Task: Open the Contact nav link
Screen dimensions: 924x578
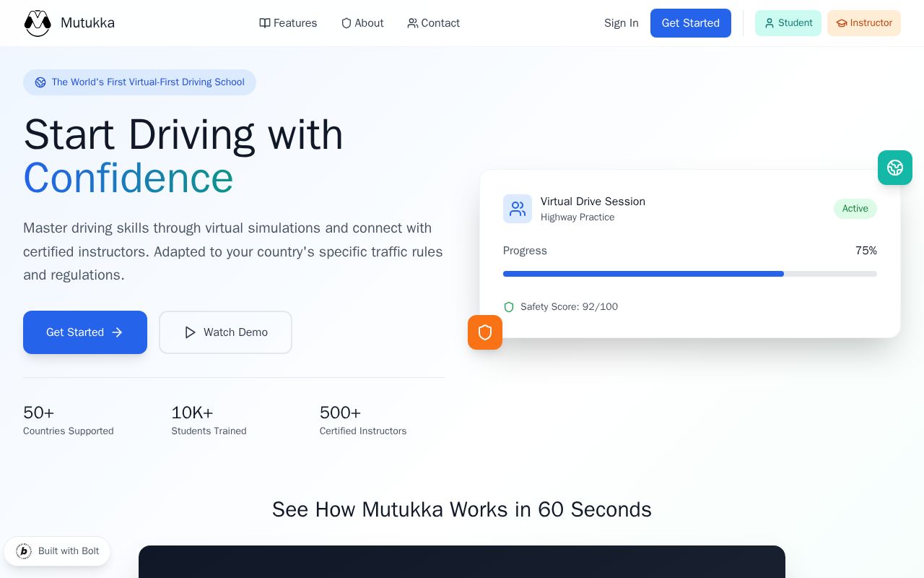Action: point(433,23)
